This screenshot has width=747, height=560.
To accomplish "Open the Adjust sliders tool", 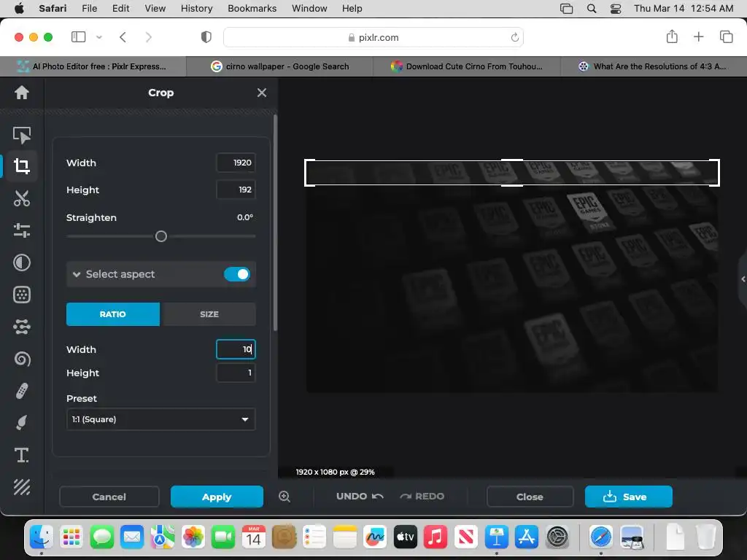I will 21,230.
